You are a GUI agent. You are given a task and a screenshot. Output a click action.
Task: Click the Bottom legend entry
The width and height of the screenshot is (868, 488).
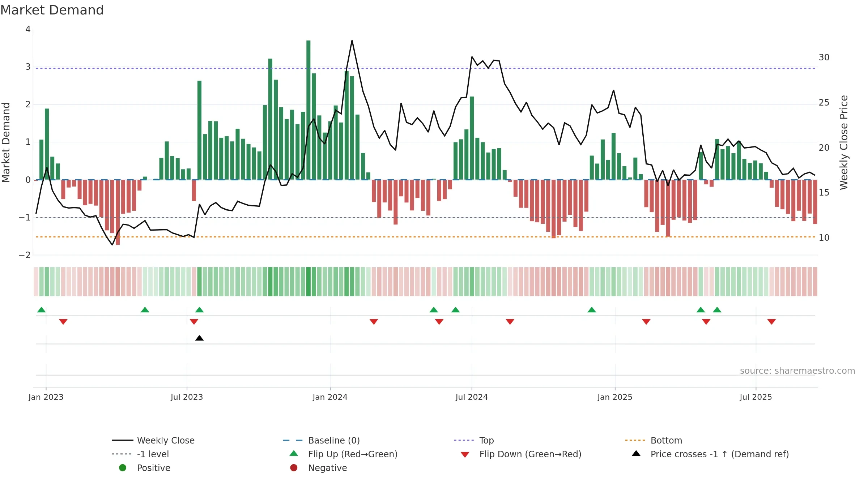pyautogui.click(x=654, y=440)
